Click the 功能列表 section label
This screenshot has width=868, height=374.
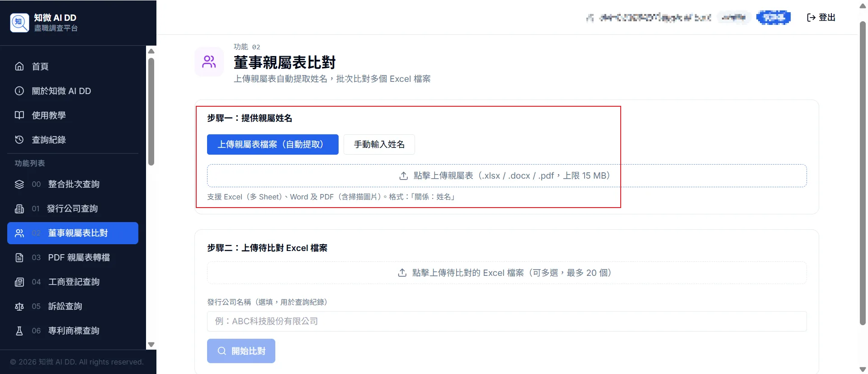point(30,163)
